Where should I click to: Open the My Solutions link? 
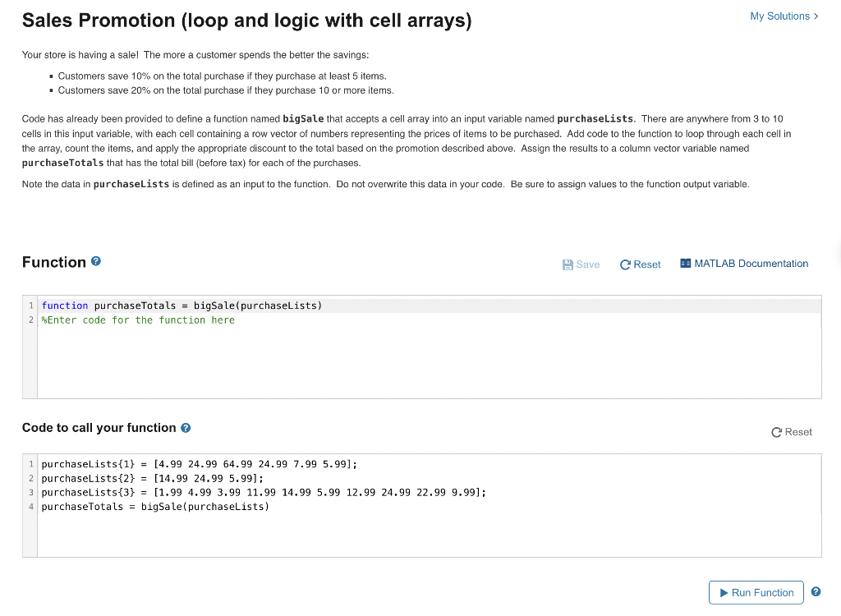pyautogui.click(x=784, y=16)
